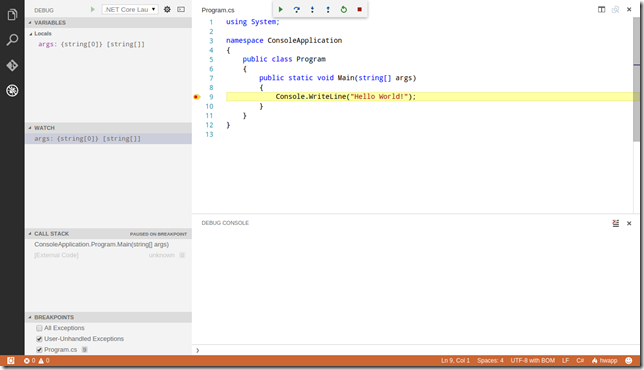Click the debug console input field

tap(415, 350)
